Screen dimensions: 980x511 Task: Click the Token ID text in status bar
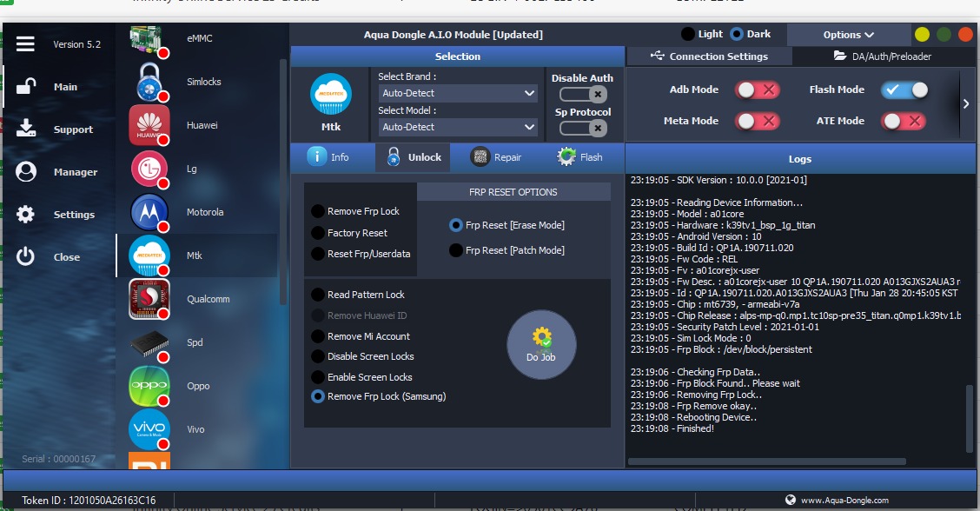tap(89, 501)
